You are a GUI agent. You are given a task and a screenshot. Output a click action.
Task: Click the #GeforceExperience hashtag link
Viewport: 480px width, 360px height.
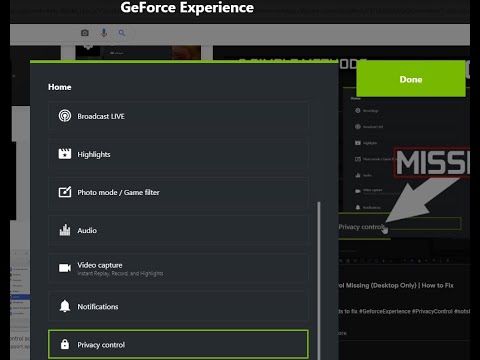385,311
